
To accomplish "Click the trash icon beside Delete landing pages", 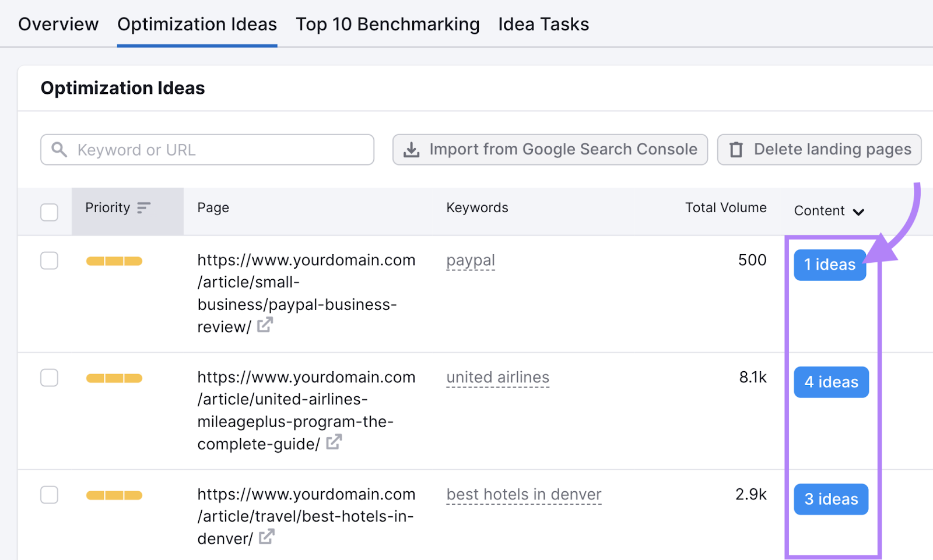I will (736, 150).
